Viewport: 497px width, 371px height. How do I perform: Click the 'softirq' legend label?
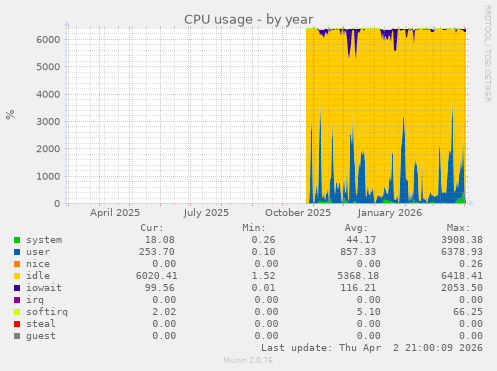point(47,312)
